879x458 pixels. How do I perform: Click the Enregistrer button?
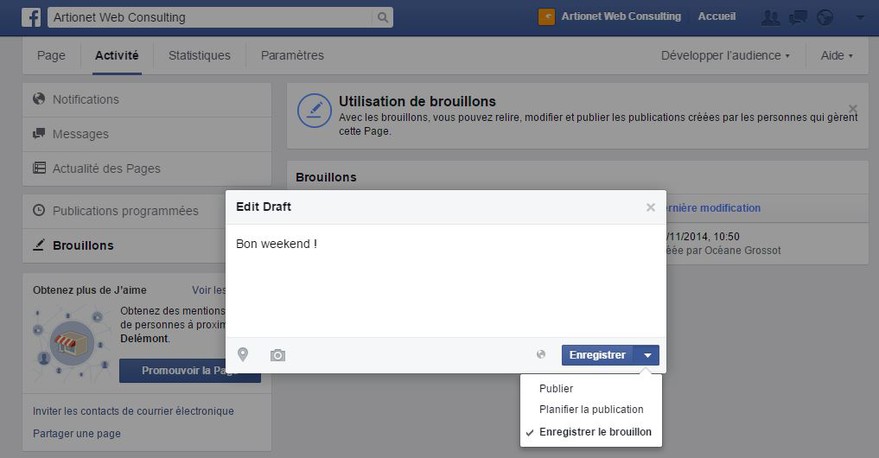(x=598, y=355)
